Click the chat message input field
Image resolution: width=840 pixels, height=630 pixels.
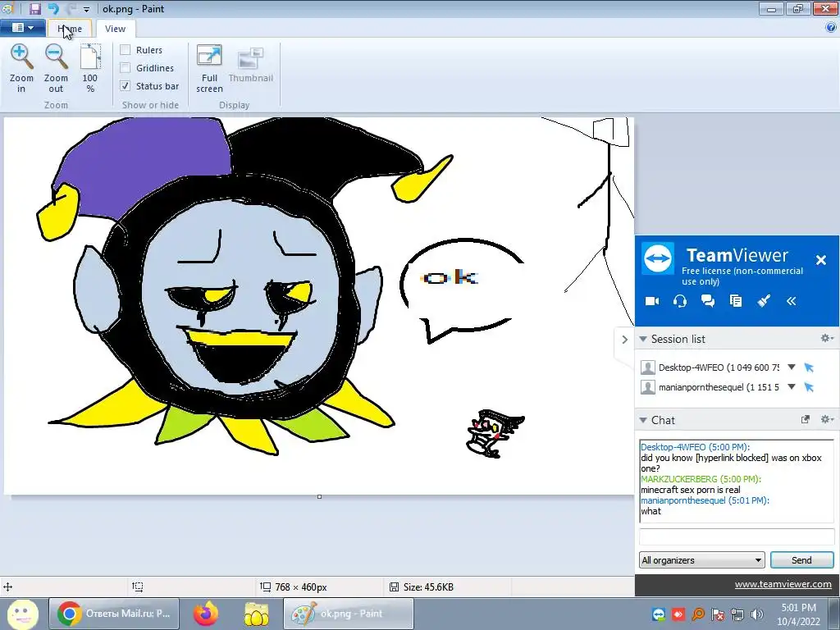737,536
